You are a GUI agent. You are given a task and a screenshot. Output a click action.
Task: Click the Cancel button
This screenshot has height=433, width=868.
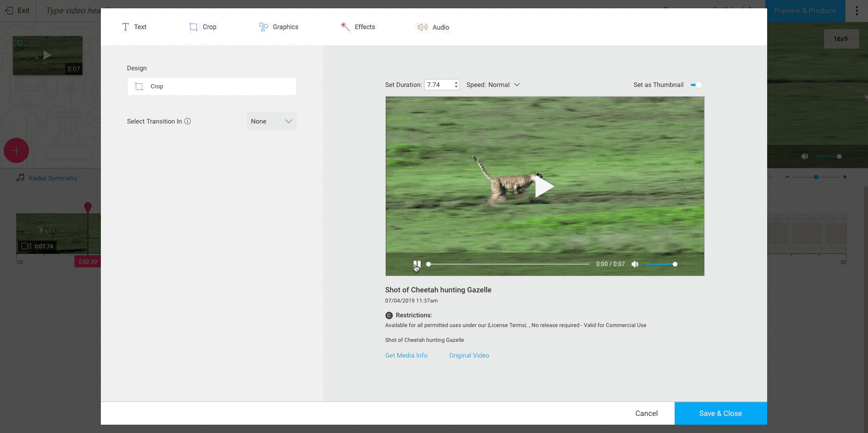(x=646, y=414)
